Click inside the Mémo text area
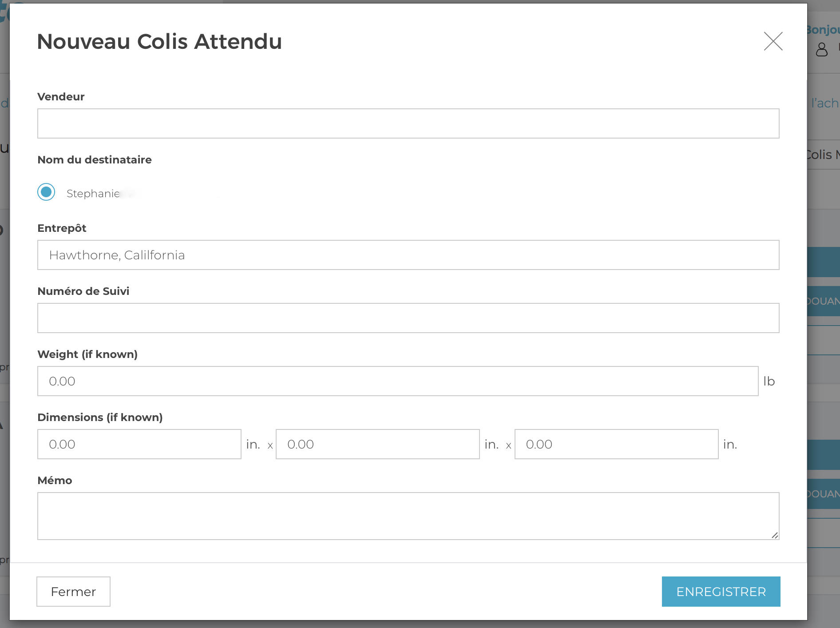 click(408, 516)
